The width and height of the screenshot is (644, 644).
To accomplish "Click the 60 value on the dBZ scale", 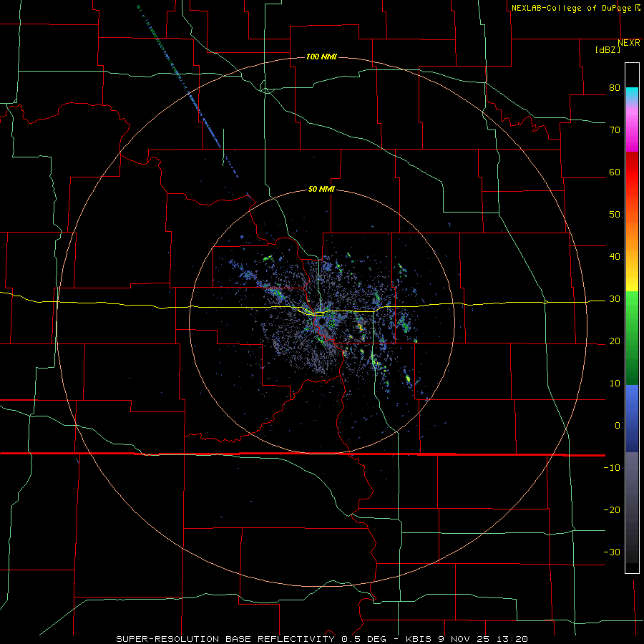I will 615,172.
